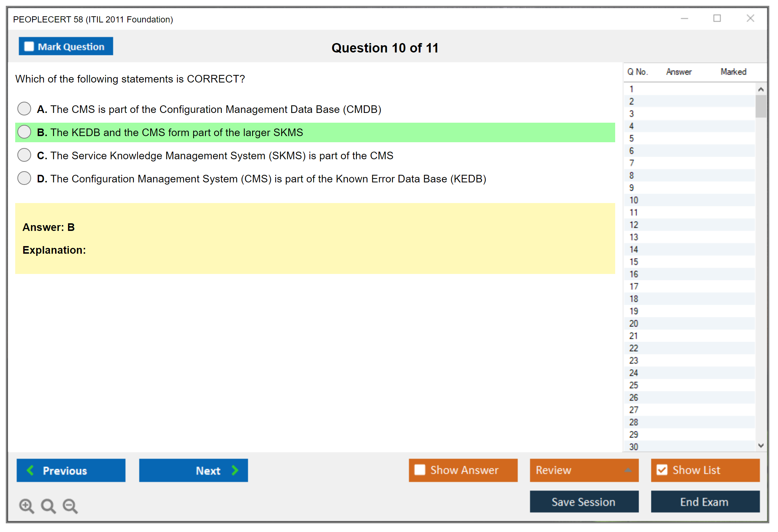Uncheck the Show List checkbox

pos(662,470)
